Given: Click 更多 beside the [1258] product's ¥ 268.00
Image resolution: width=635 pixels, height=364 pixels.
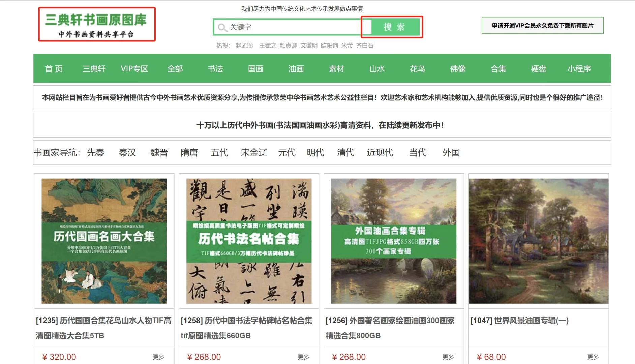Looking at the screenshot, I should point(303,357).
